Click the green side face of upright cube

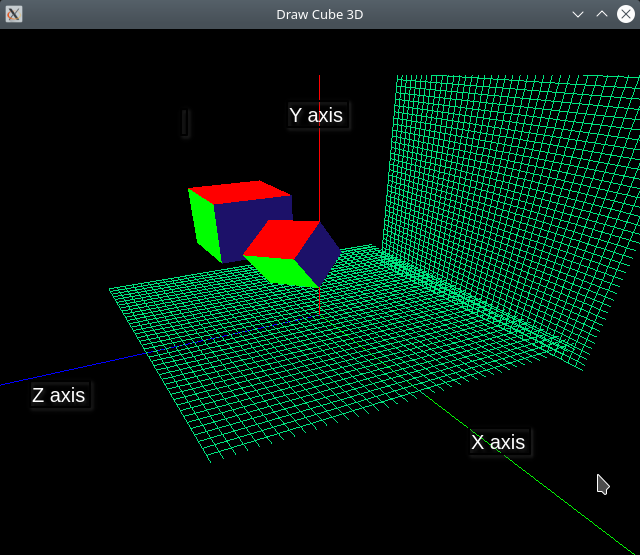pos(205,225)
